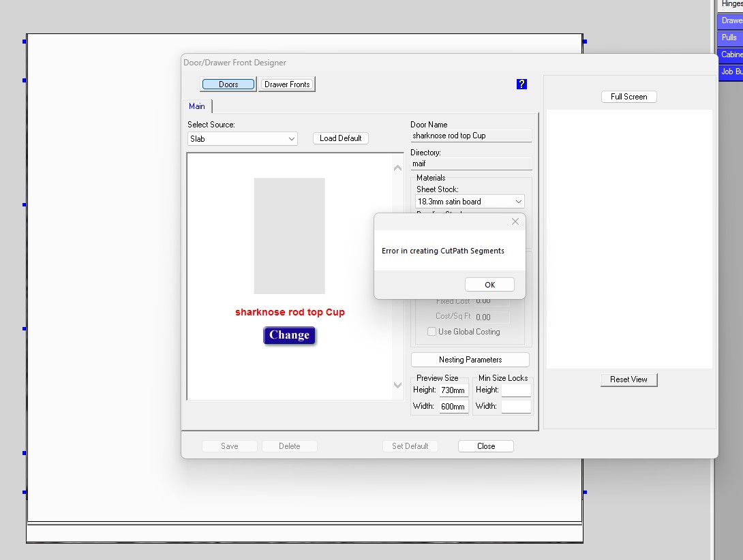Viewport: 743px width, 560px height.
Task: Close the error dialog with X
Action: (x=515, y=221)
